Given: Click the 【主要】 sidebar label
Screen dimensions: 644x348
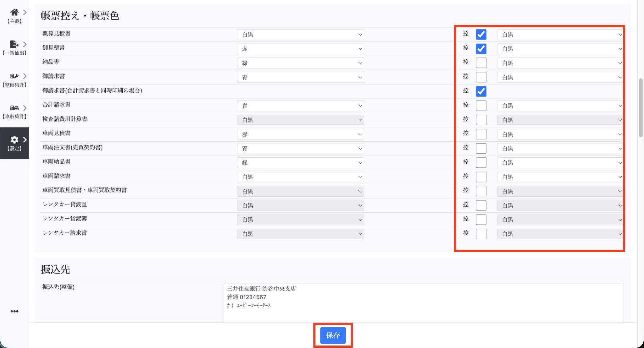Looking at the screenshot, I should [x=14, y=21].
